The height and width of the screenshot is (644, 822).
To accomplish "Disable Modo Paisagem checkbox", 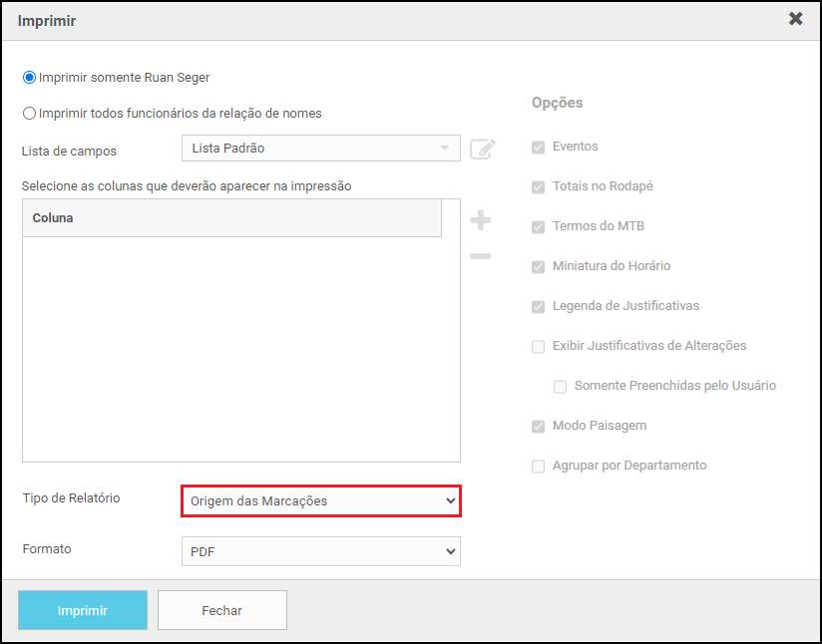I will coord(539,426).
